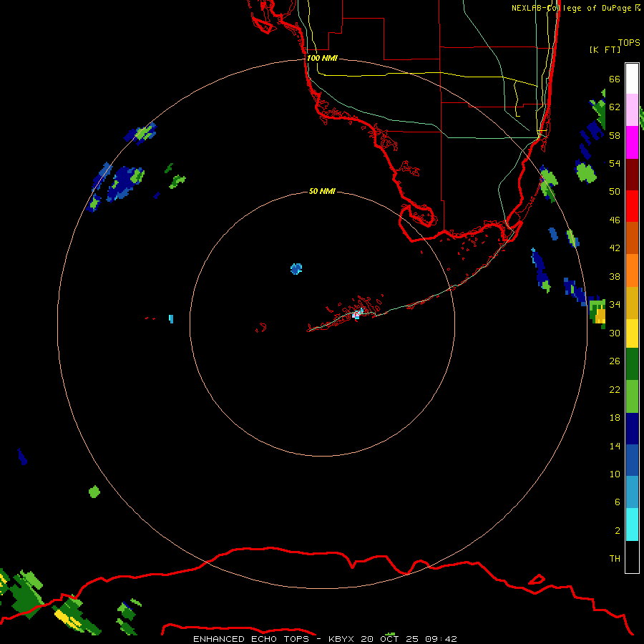Screen dimensions: 644x644
Task: Click the "58" value on the scale
Action: [615, 135]
